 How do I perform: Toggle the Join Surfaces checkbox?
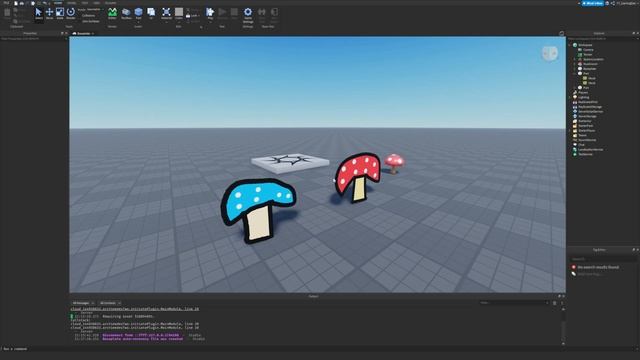pyautogui.click(x=91, y=21)
